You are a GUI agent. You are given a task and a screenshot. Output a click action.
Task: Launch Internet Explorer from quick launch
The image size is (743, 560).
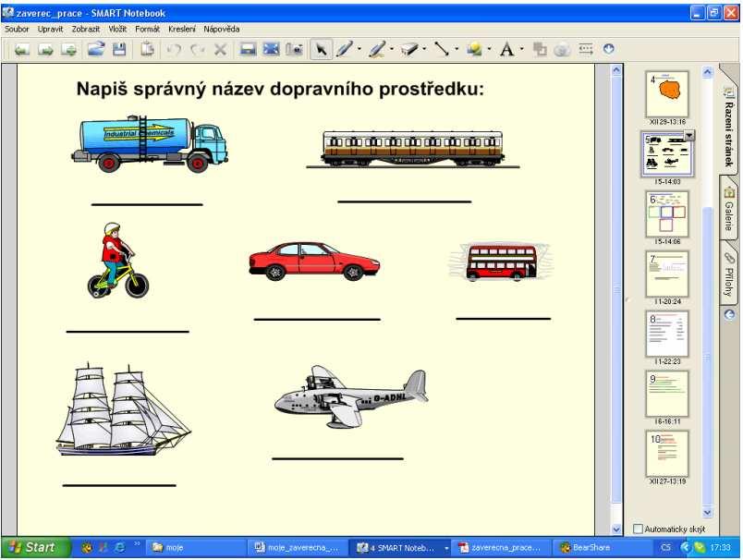pos(120,548)
